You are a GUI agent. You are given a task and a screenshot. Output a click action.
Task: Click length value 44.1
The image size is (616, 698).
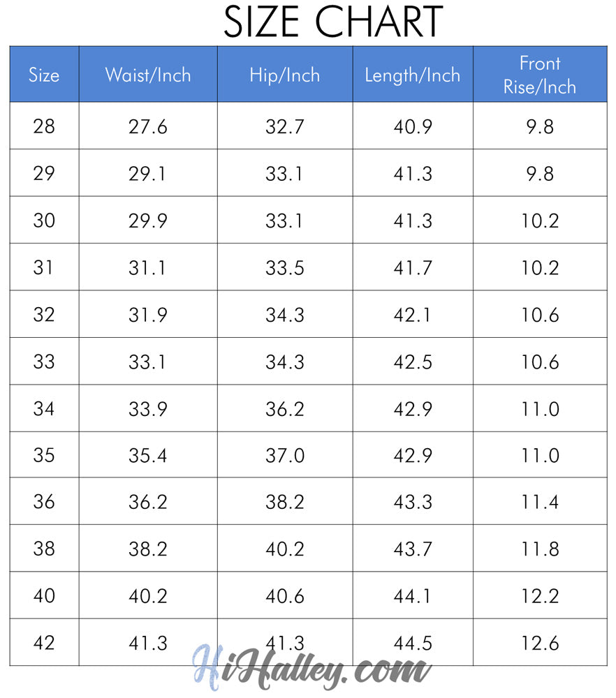[x=412, y=596]
